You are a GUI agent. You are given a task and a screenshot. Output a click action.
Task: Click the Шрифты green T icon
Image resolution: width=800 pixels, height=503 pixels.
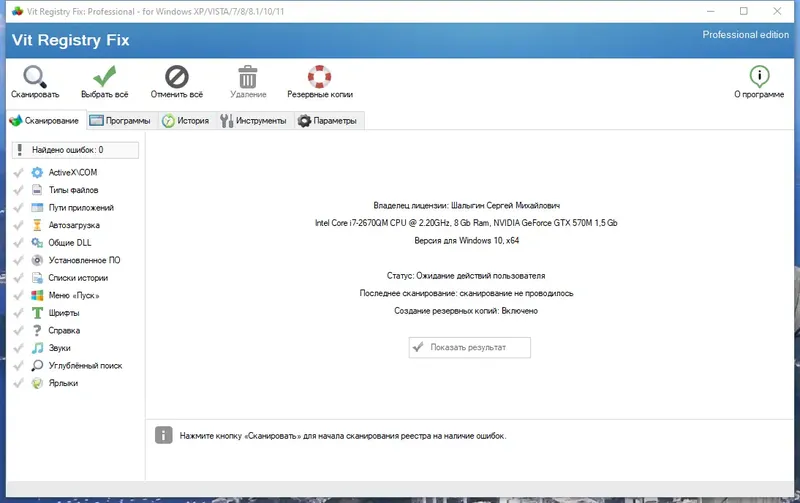37,313
